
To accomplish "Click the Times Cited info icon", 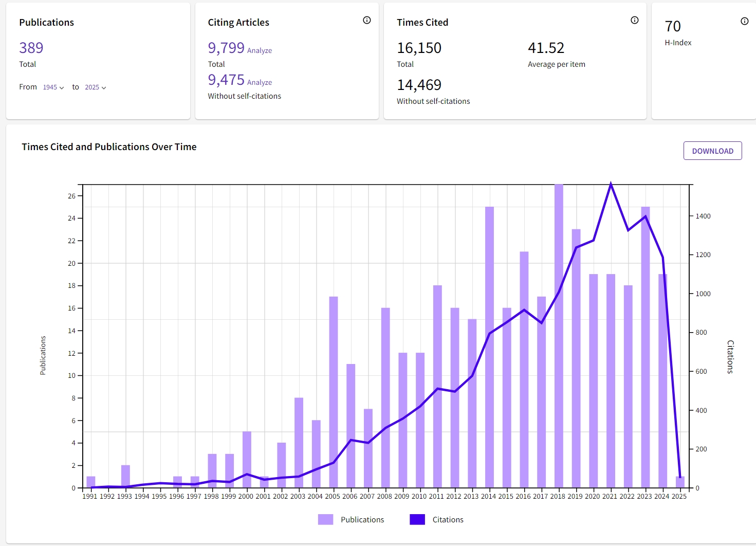I will pos(634,20).
